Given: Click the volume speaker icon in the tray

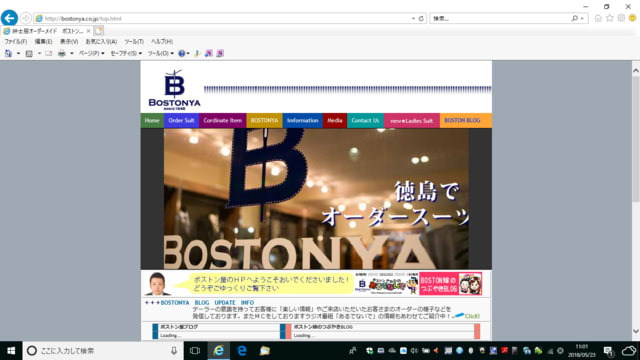Looking at the screenshot, I should coord(414,351).
